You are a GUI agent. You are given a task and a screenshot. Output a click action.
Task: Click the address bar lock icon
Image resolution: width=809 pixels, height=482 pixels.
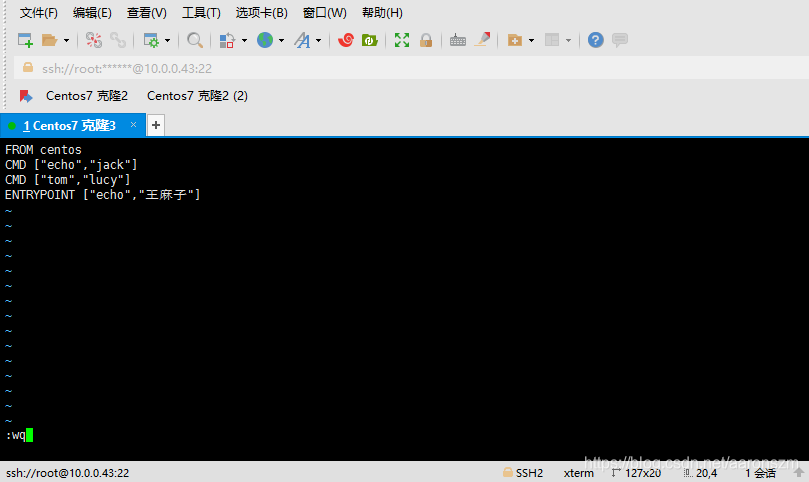(x=28, y=68)
